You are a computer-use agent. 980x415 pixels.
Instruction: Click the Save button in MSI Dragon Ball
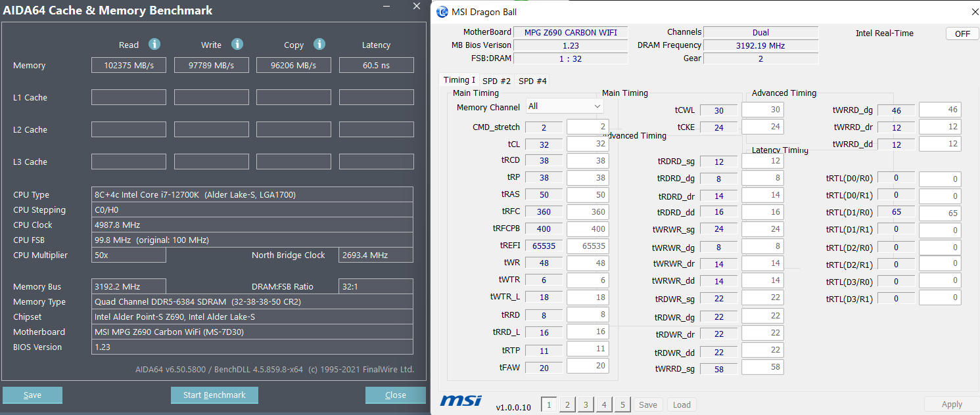648,404
